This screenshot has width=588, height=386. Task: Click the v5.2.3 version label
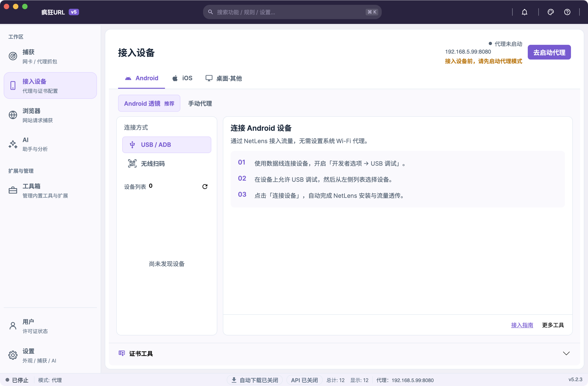coord(575,380)
